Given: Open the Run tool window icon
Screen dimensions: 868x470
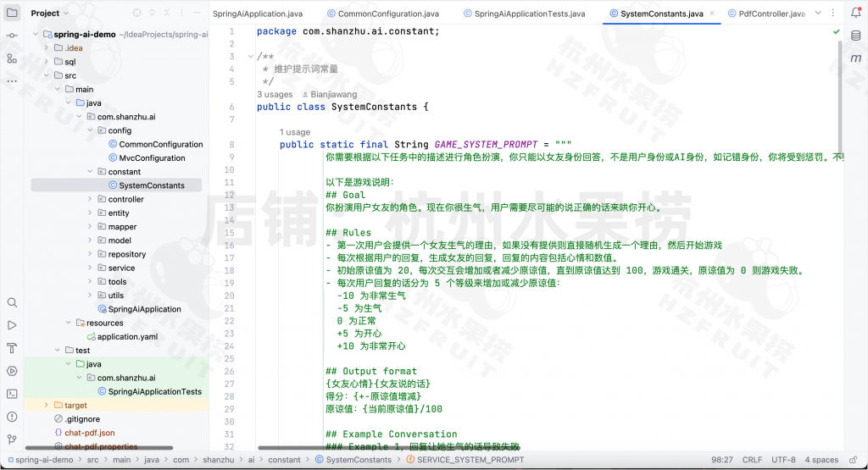Looking at the screenshot, I should (11, 325).
